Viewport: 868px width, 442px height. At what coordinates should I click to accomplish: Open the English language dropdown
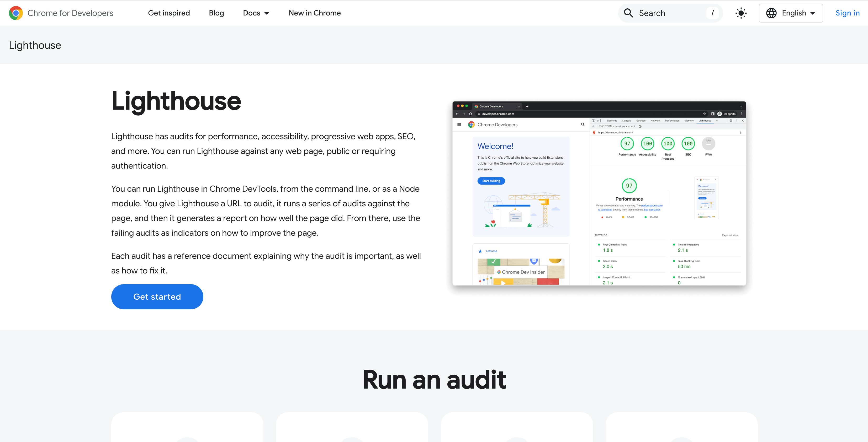(x=791, y=13)
